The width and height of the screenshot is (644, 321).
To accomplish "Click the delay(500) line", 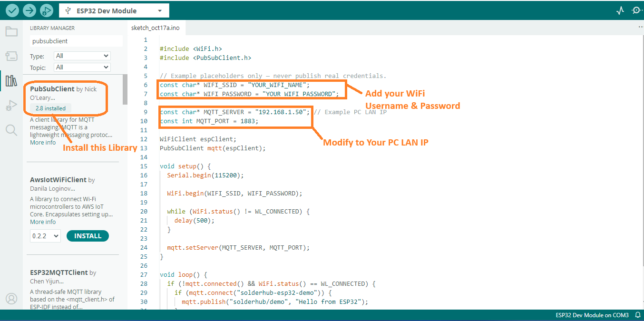I will point(195,221).
